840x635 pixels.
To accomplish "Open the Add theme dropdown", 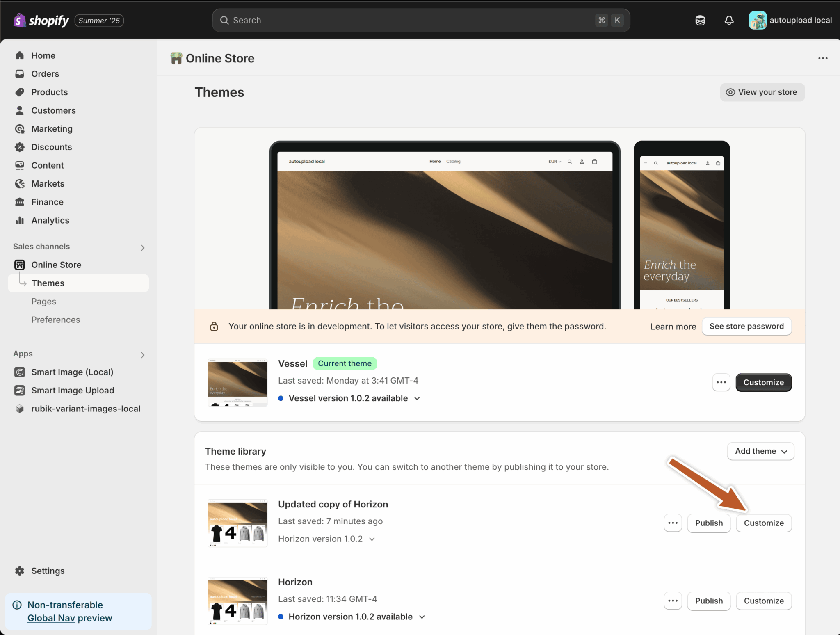I will (x=760, y=451).
